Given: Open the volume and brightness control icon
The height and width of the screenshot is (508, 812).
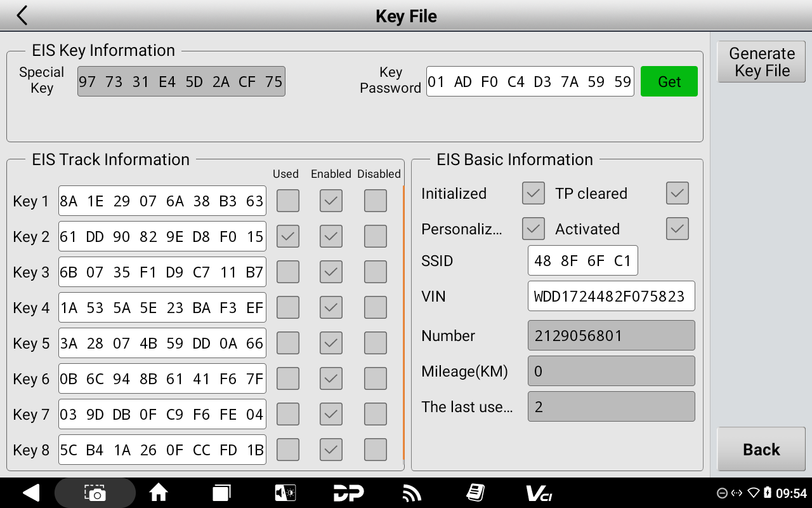Looking at the screenshot, I should point(285,493).
